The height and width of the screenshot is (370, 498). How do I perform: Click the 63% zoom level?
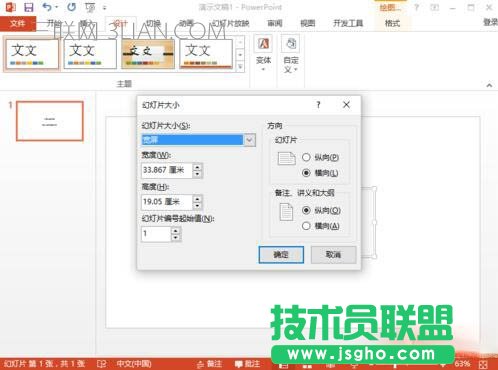pos(462,363)
